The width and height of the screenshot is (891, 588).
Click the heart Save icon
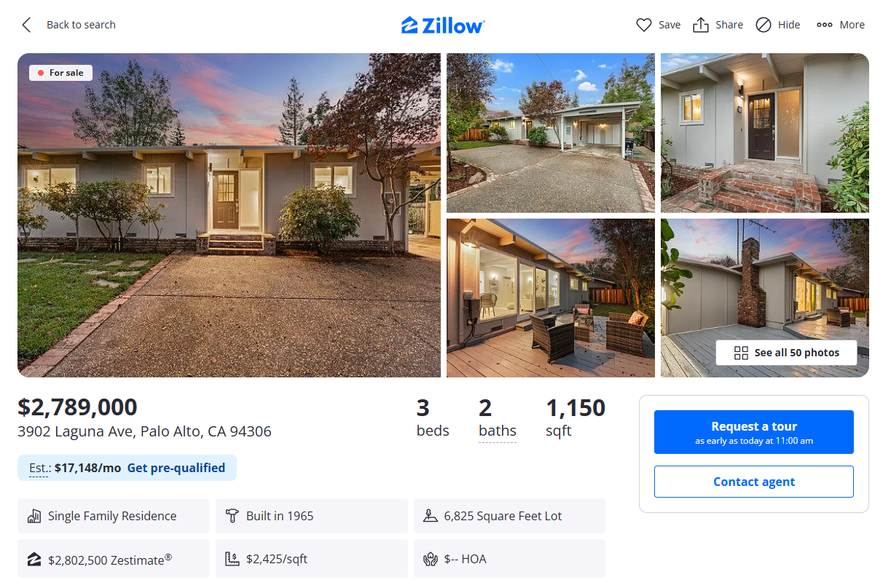tap(644, 25)
